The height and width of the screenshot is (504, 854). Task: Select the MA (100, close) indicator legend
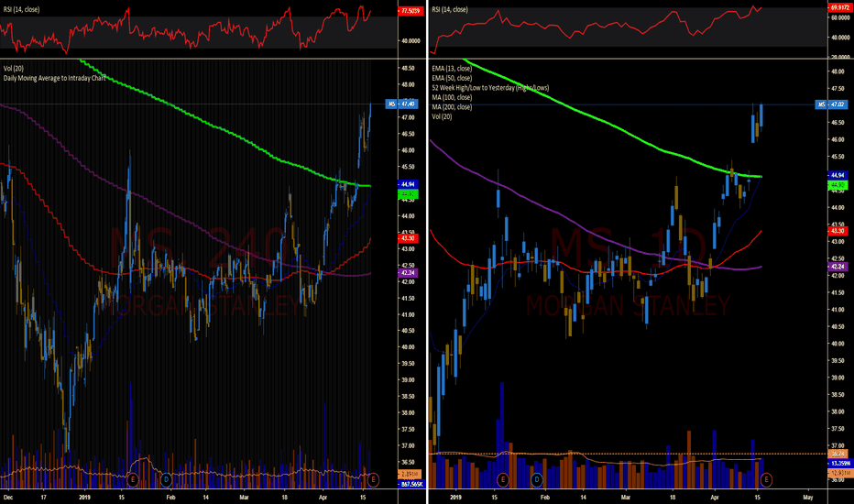click(x=452, y=97)
